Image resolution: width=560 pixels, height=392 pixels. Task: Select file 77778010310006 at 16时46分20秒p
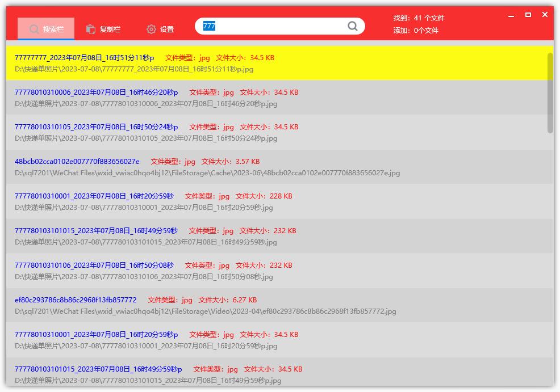click(x=277, y=98)
